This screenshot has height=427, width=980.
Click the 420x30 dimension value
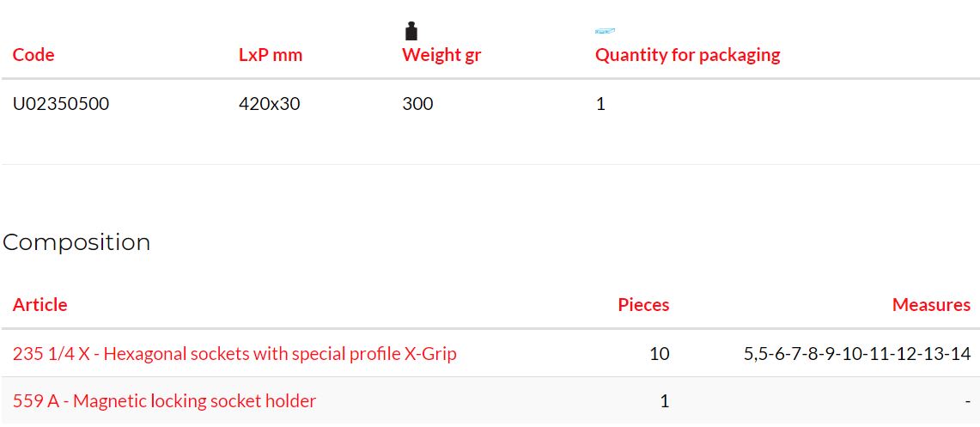[x=270, y=104]
